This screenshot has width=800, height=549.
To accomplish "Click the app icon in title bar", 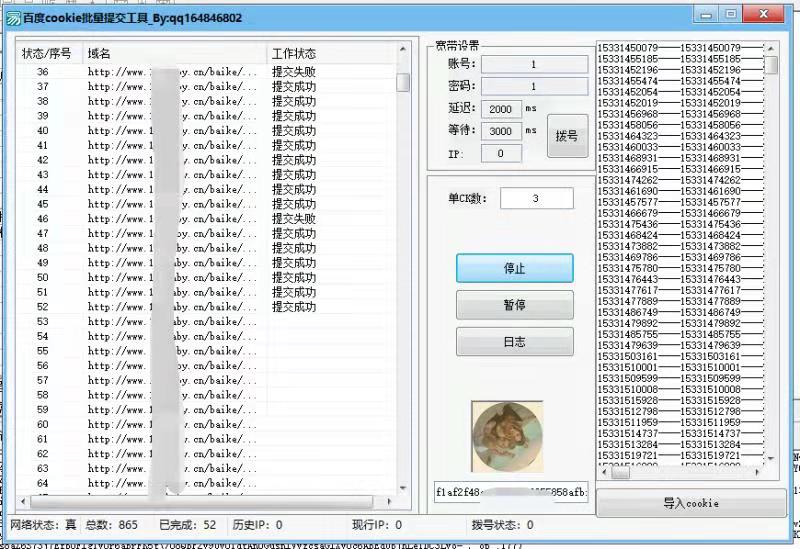I will [13, 18].
